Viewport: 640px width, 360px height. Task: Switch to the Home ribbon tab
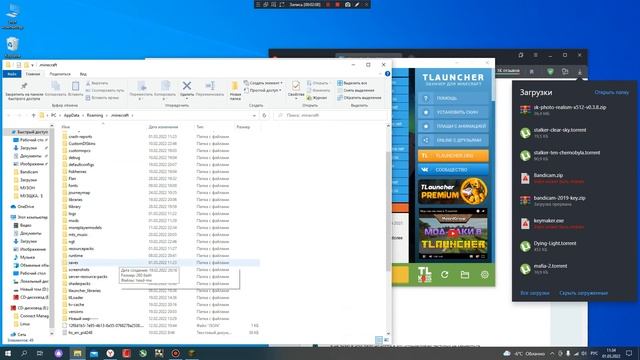click(33, 74)
